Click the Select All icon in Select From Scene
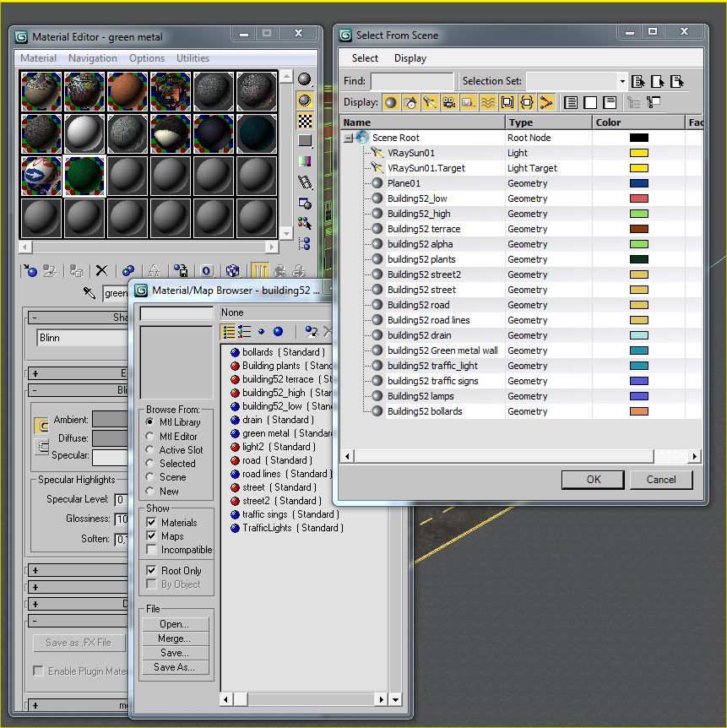Viewport: 727px width, 728px height. 571,102
